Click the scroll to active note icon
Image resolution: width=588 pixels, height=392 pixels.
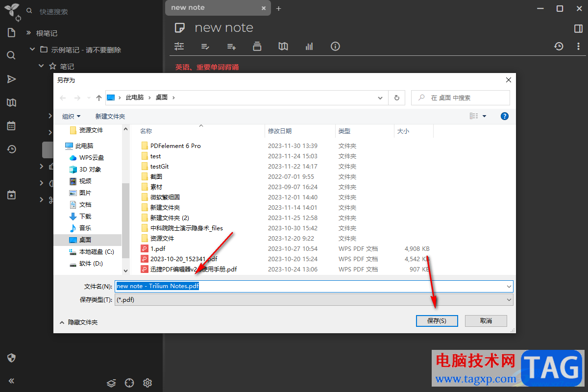tap(129, 383)
